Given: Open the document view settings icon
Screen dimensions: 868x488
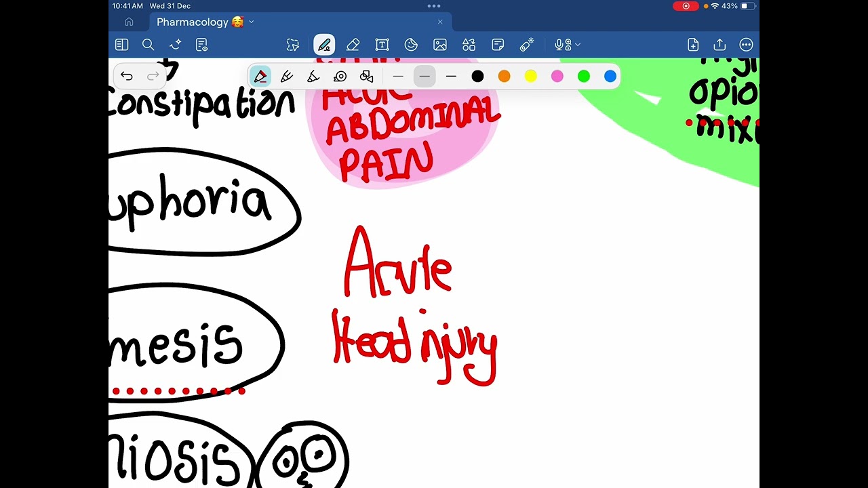Looking at the screenshot, I should (201, 45).
